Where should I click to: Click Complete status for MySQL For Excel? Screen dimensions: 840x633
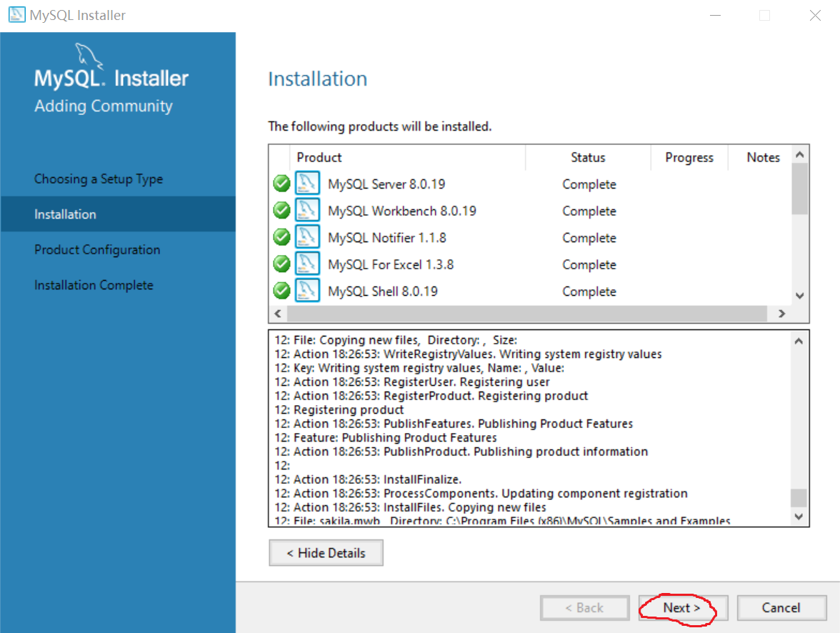click(x=589, y=265)
